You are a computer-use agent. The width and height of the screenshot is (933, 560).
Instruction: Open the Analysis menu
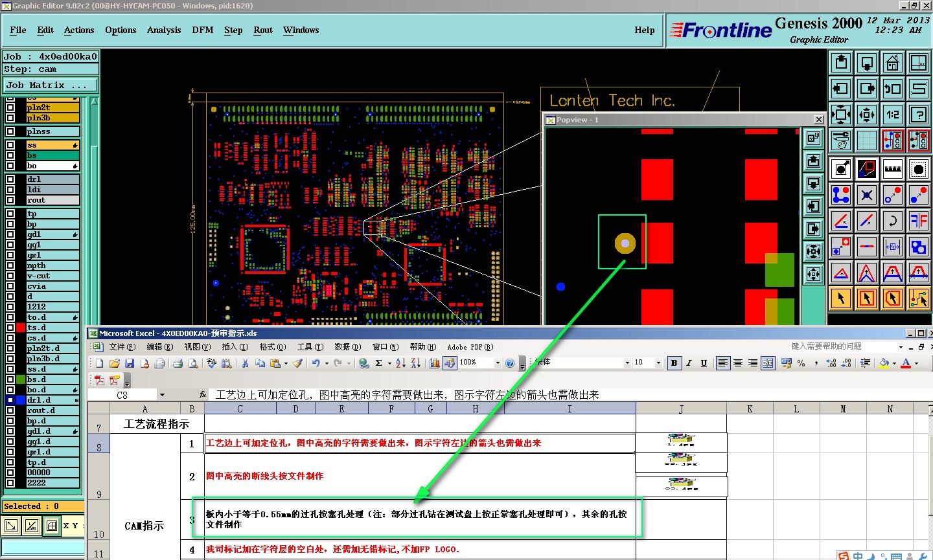point(164,30)
